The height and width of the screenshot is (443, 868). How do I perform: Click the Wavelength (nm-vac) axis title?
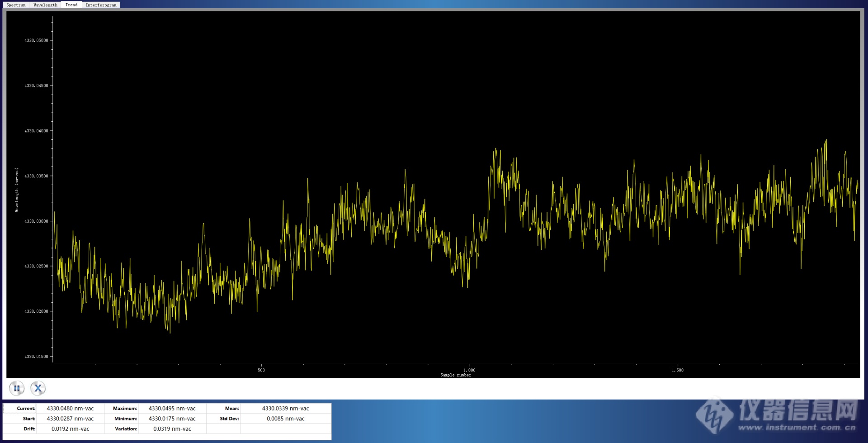[17, 190]
